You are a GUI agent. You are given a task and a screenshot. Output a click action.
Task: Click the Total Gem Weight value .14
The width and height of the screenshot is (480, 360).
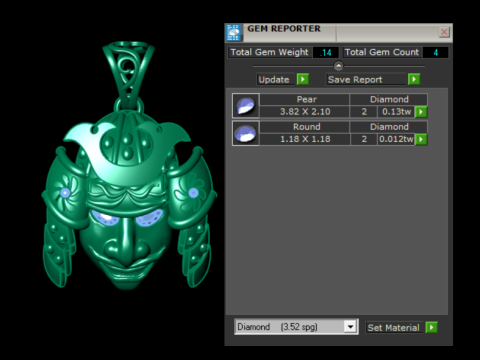point(325,52)
